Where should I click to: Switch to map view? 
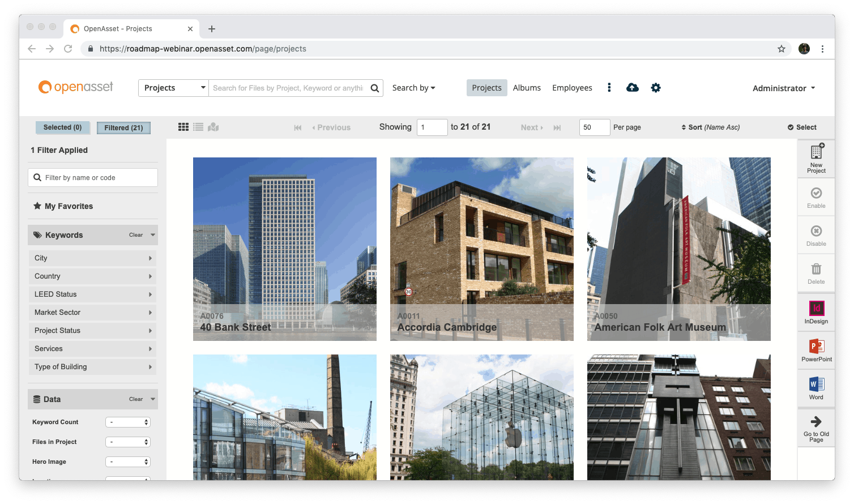(x=213, y=127)
